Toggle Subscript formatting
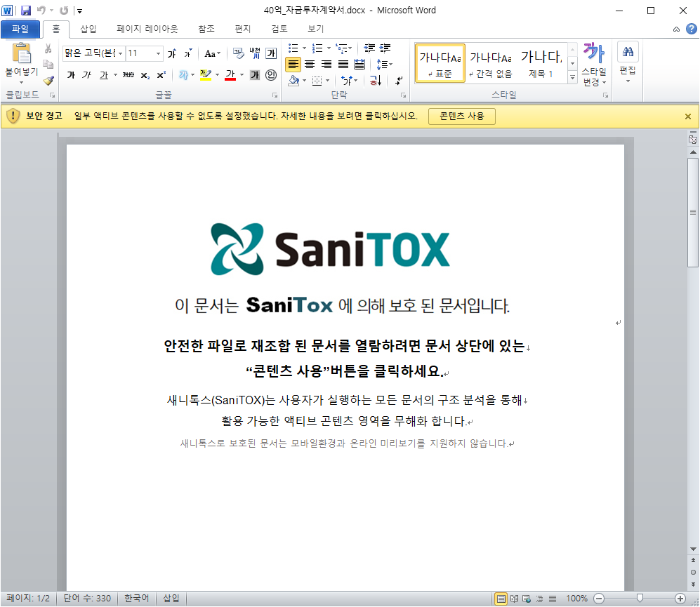The image size is (700, 607). (x=145, y=75)
